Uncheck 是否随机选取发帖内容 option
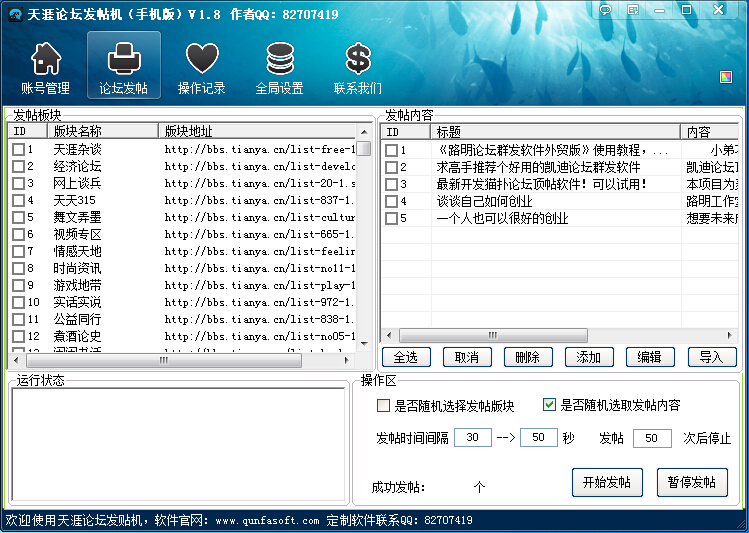 click(x=549, y=405)
